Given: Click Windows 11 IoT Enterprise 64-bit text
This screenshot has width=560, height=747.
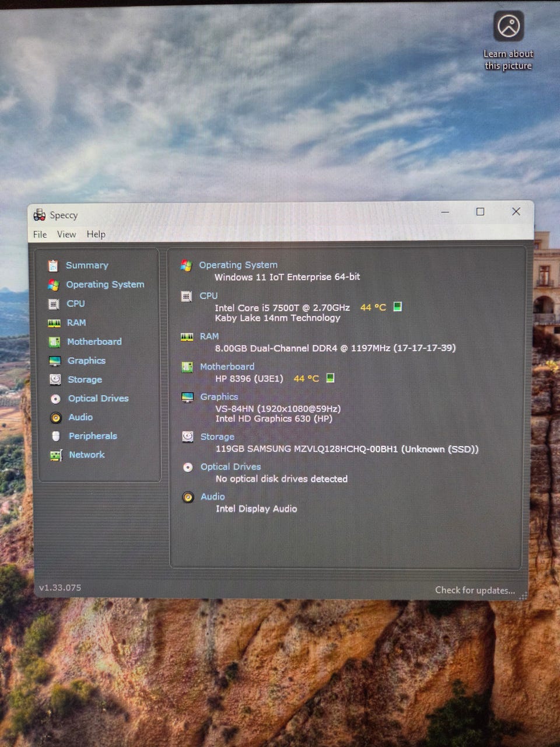Looking at the screenshot, I should coord(288,277).
